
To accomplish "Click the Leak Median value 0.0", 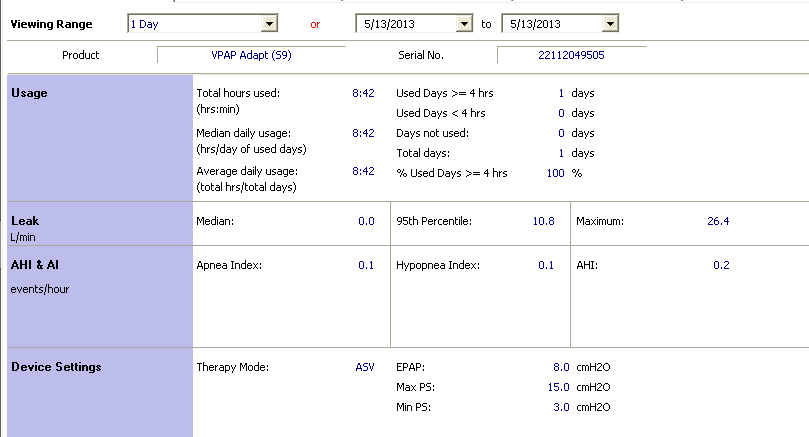I will (x=366, y=221).
